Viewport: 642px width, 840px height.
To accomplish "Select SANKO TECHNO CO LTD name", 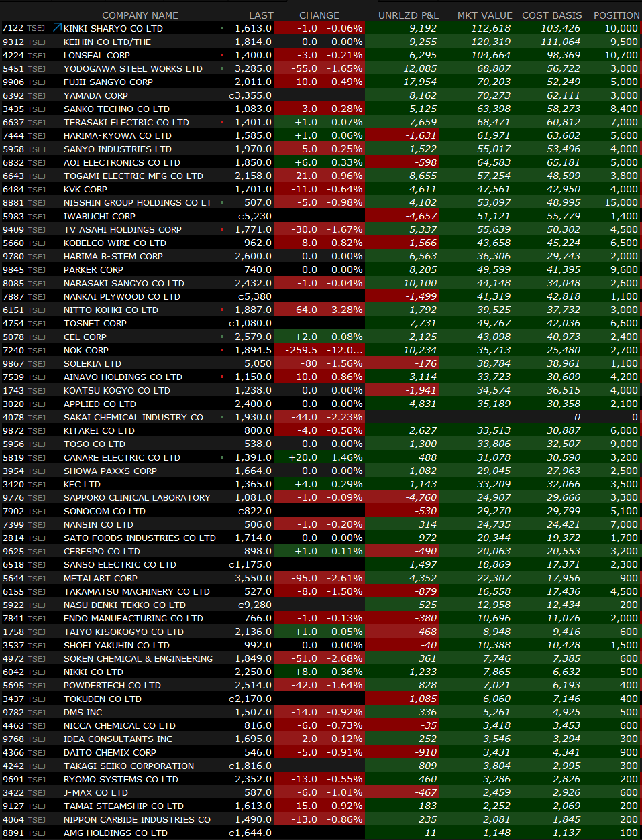I will click(116, 109).
